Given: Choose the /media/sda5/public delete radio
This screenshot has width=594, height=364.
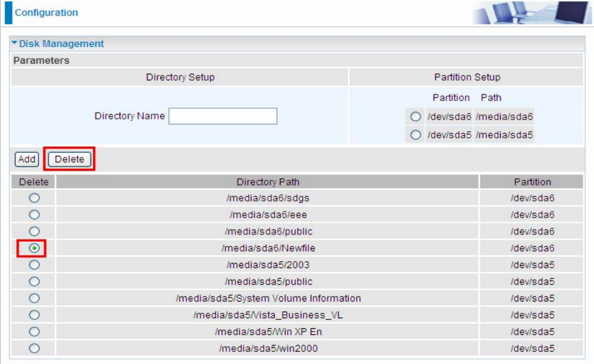Looking at the screenshot, I should pyautogui.click(x=35, y=281).
